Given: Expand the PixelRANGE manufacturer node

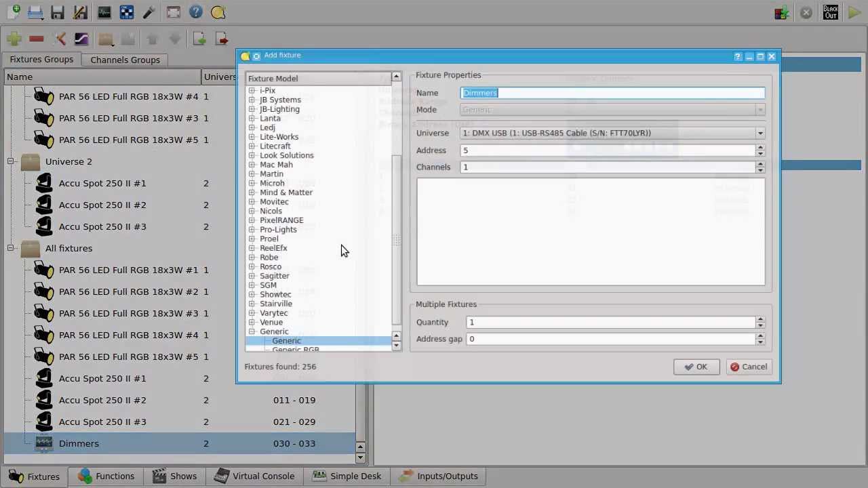Looking at the screenshot, I should (x=252, y=220).
